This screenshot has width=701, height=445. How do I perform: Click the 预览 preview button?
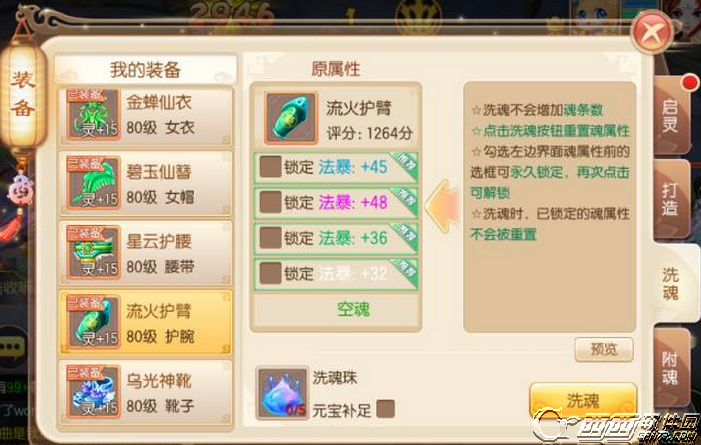click(x=604, y=349)
